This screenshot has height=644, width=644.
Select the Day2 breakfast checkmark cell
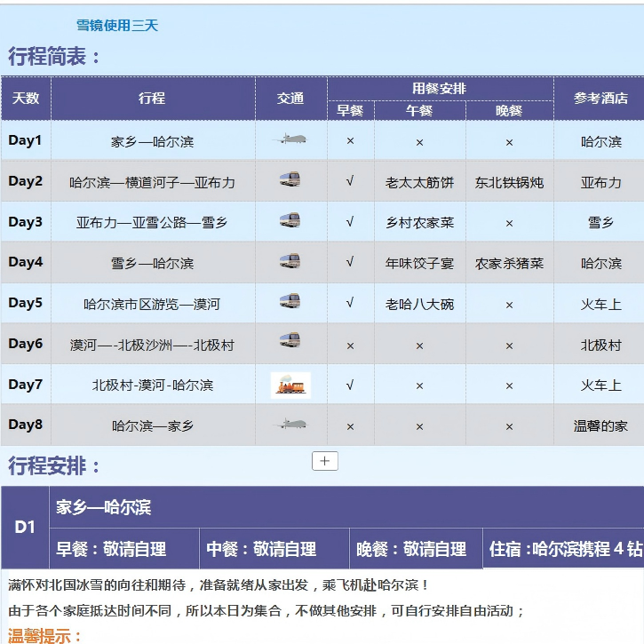coord(350,181)
